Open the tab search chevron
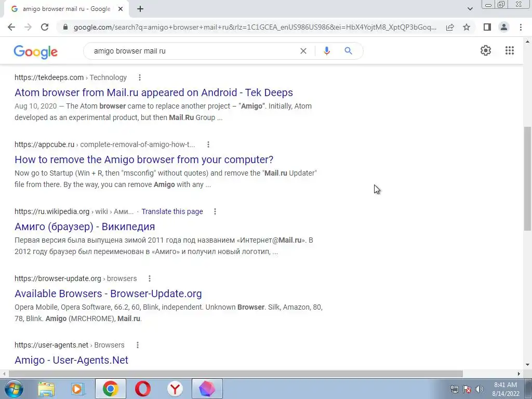This screenshot has height=399, width=532. click(470, 9)
